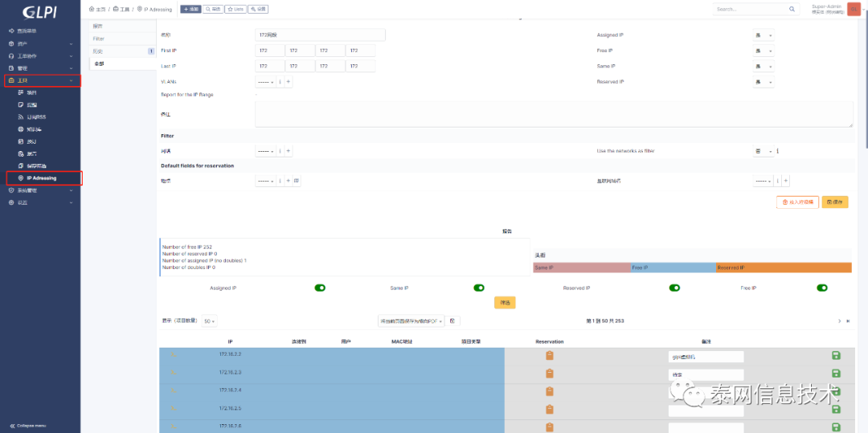Open the Assigned IP yes/no dropdown
The image size is (868, 433).
[763, 35]
